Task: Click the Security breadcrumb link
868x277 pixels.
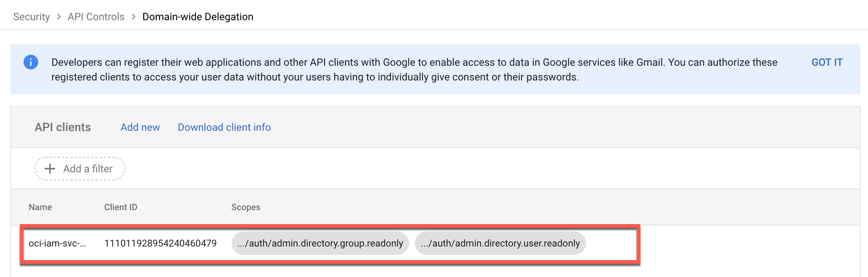Action: coord(32,17)
